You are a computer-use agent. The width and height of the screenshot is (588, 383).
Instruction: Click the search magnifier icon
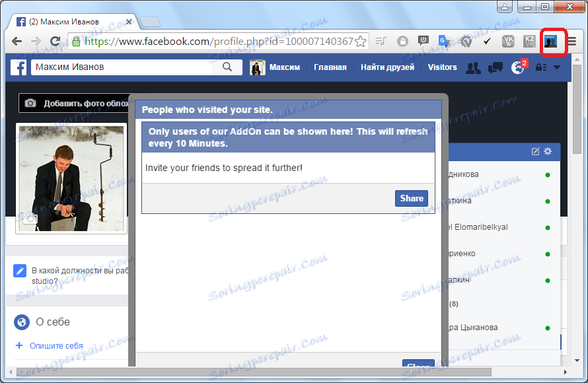227,67
